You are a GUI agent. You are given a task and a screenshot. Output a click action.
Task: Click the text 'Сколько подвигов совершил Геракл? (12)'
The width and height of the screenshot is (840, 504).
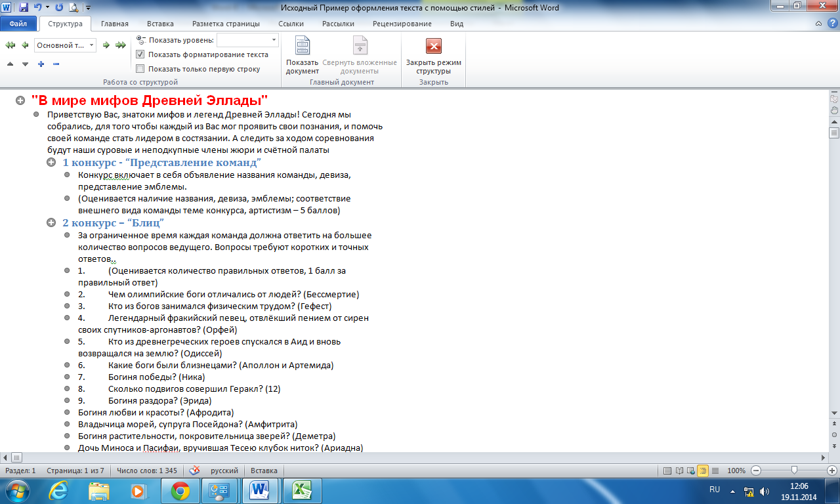pos(194,388)
